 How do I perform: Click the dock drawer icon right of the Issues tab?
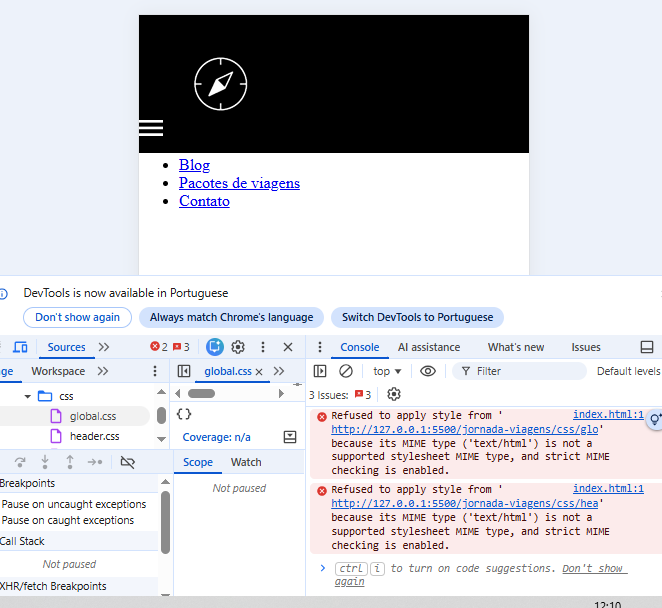pos(647,347)
